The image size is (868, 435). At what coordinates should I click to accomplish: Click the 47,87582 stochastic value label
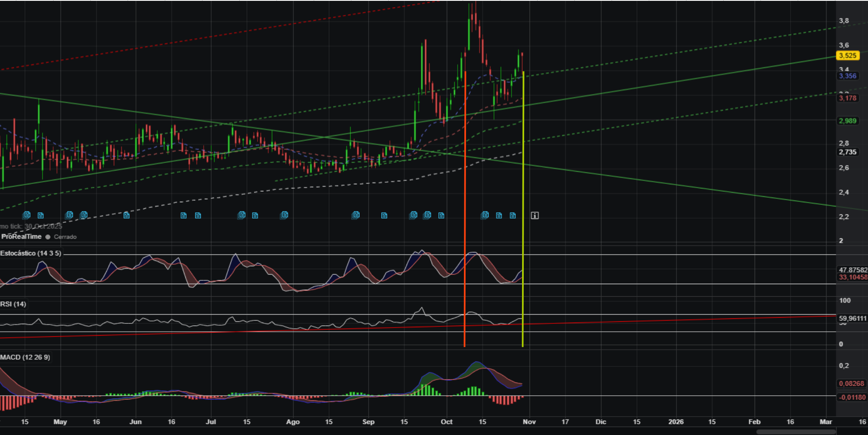pyautogui.click(x=853, y=270)
